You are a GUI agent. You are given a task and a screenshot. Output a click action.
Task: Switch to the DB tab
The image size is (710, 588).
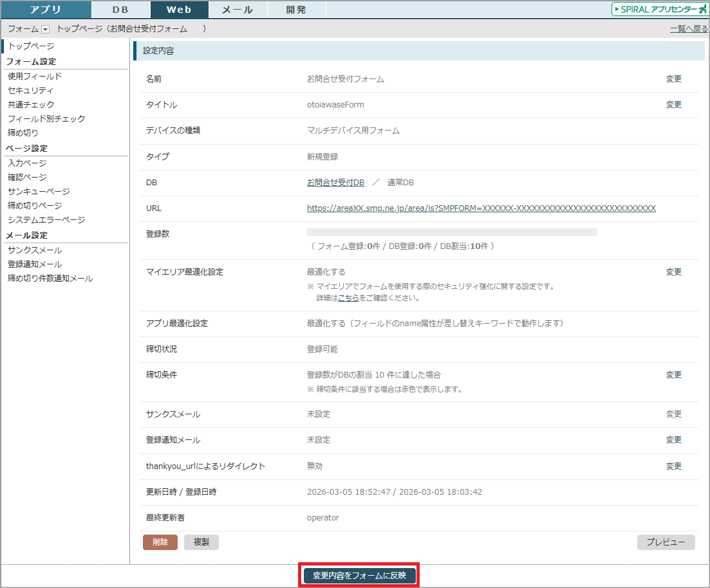(x=120, y=10)
